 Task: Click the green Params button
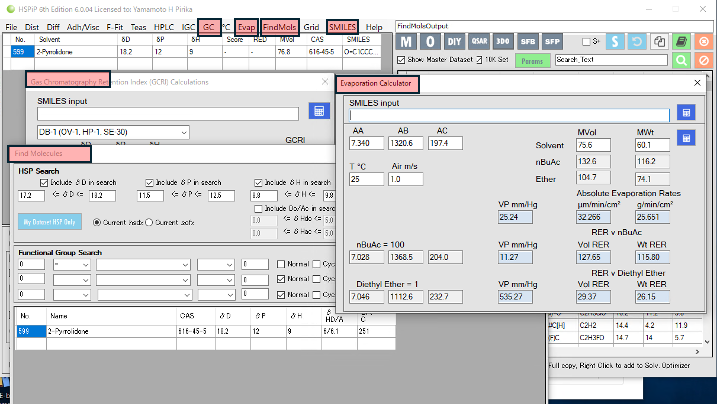pyautogui.click(x=532, y=61)
